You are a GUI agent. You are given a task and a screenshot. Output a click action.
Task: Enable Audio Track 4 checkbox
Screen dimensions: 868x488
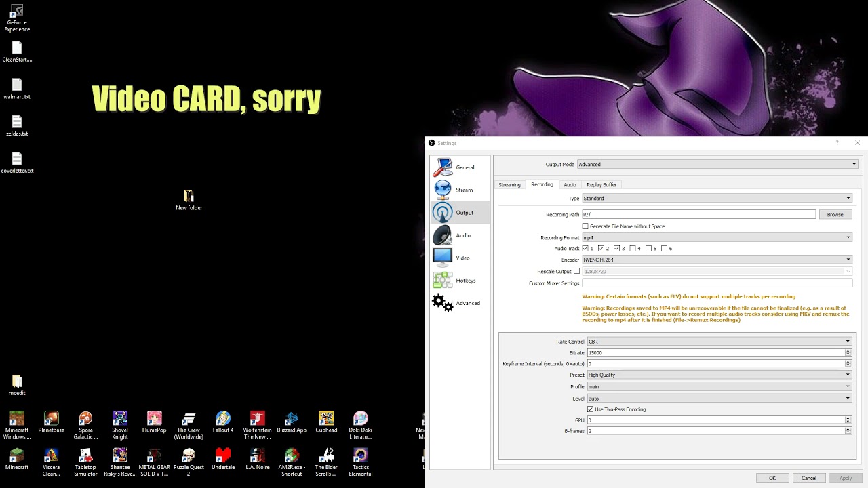633,249
